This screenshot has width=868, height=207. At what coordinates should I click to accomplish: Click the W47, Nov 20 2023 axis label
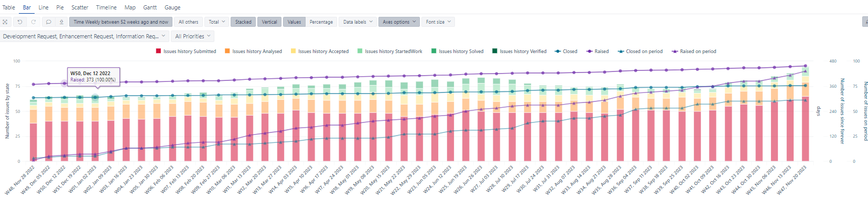coord(792,180)
